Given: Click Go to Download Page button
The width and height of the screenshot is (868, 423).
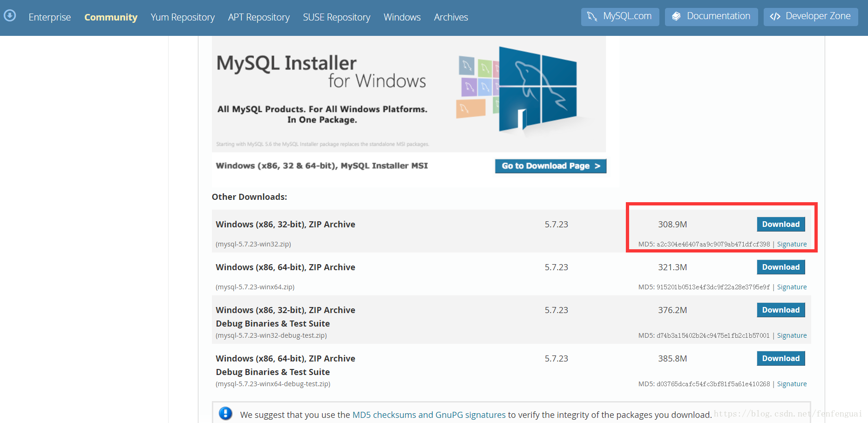Looking at the screenshot, I should coord(550,166).
